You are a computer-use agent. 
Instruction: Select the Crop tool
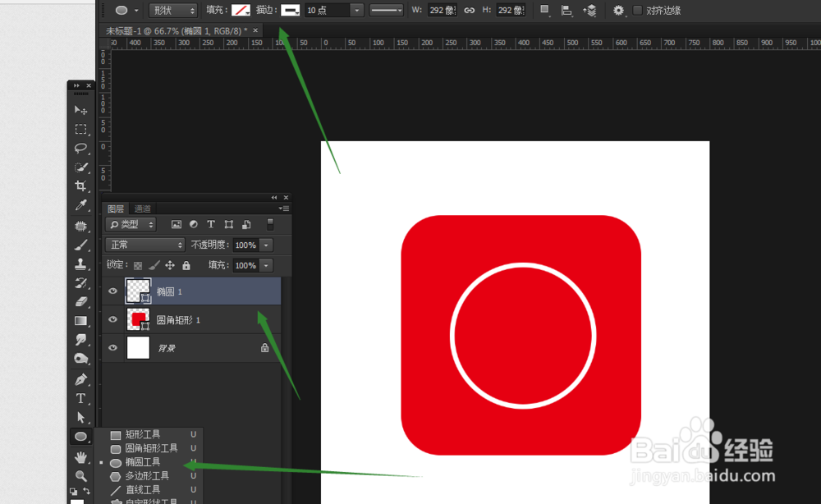80,186
